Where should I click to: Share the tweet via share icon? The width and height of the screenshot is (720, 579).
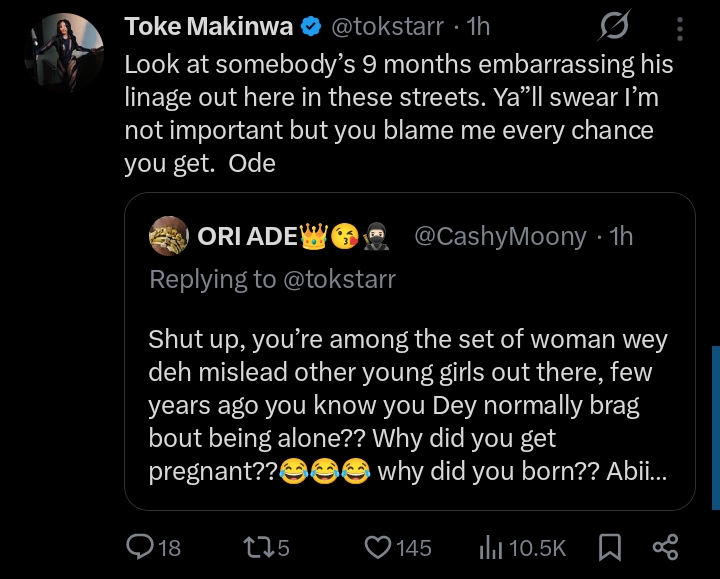coord(665,547)
